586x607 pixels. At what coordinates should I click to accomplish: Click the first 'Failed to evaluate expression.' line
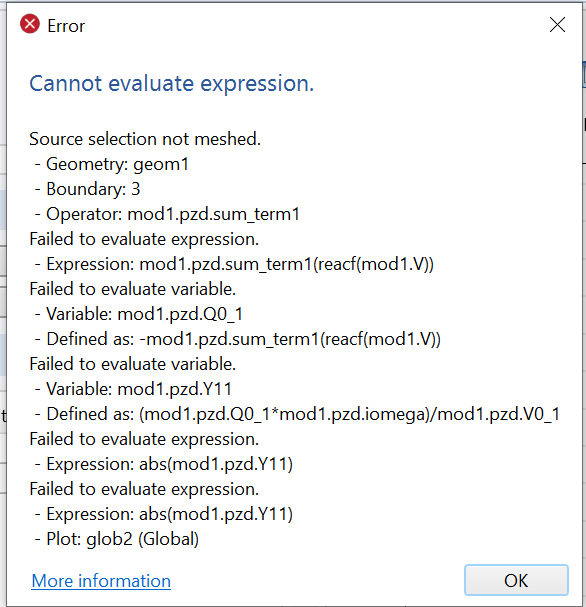point(144,239)
